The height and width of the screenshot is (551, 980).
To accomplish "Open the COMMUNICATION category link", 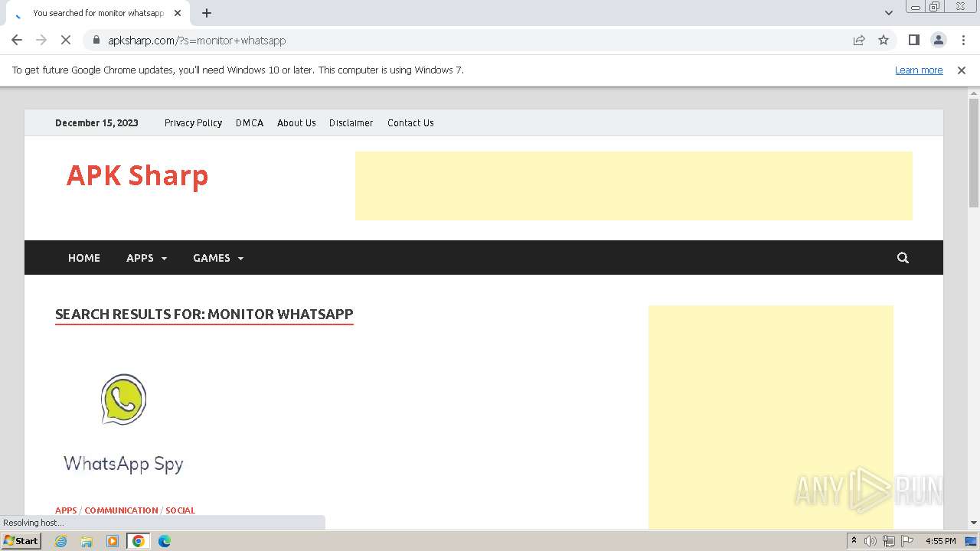I will [x=121, y=510].
